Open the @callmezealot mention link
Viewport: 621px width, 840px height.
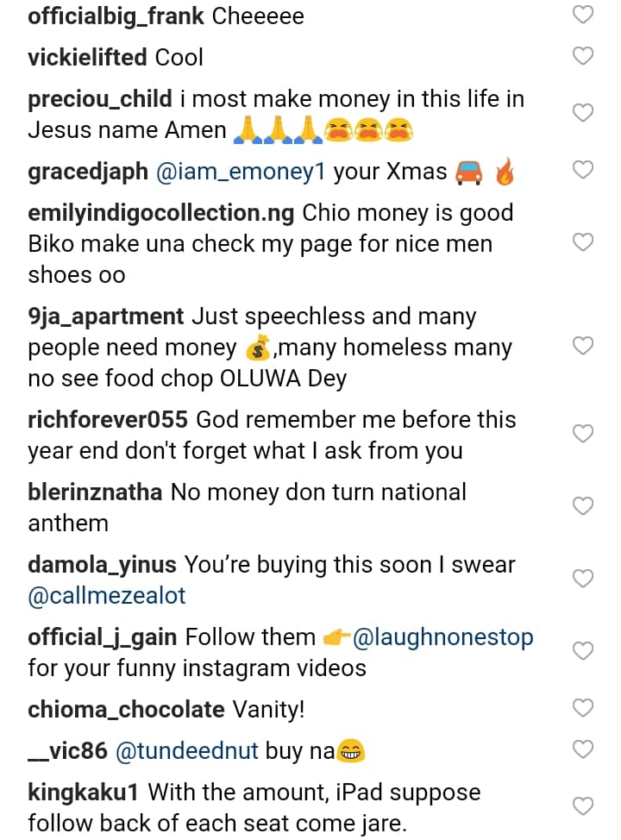pos(107,595)
